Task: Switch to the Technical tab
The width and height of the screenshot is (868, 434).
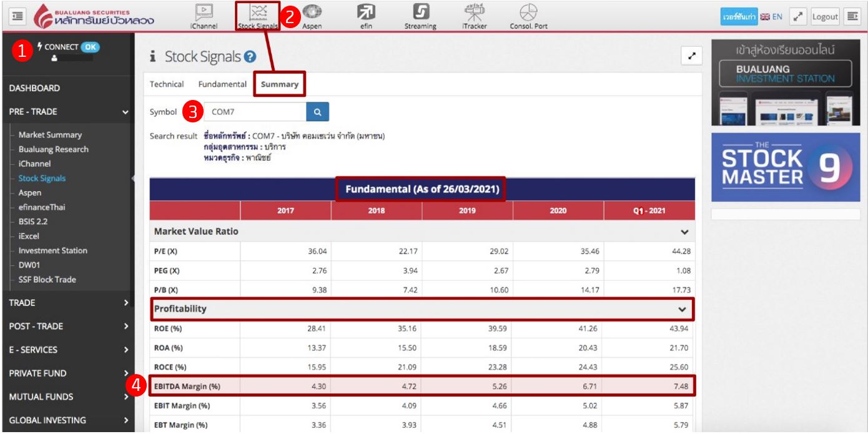Action: (167, 84)
